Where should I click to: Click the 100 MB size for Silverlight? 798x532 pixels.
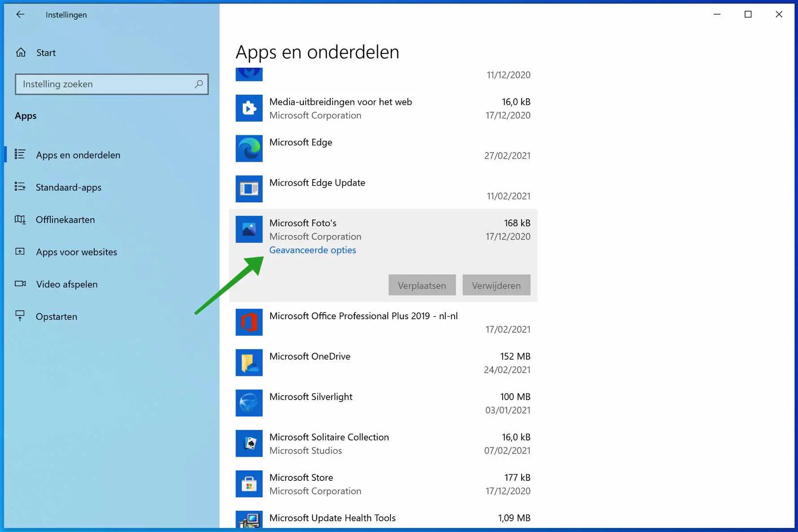click(x=515, y=397)
